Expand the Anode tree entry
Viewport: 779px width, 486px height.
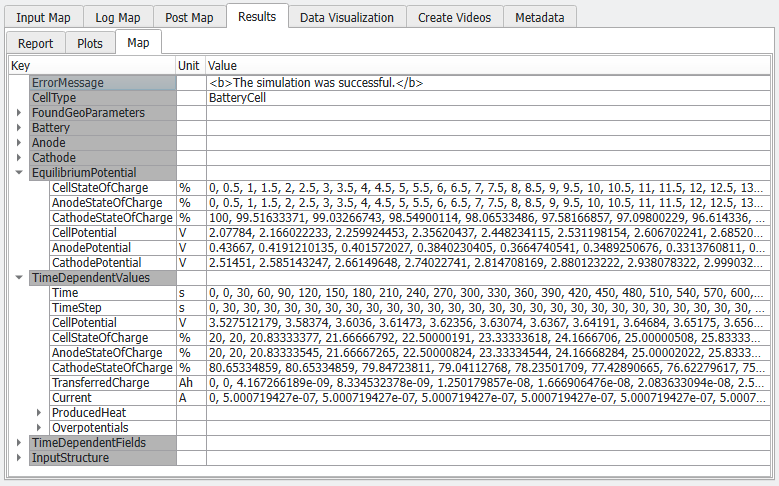coord(19,143)
